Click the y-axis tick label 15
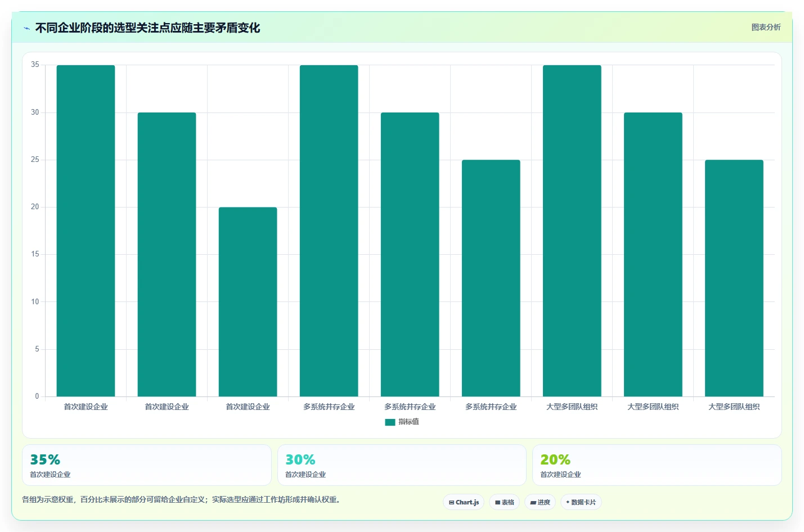Image resolution: width=804 pixels, height=532 pixels. [35, 254]
